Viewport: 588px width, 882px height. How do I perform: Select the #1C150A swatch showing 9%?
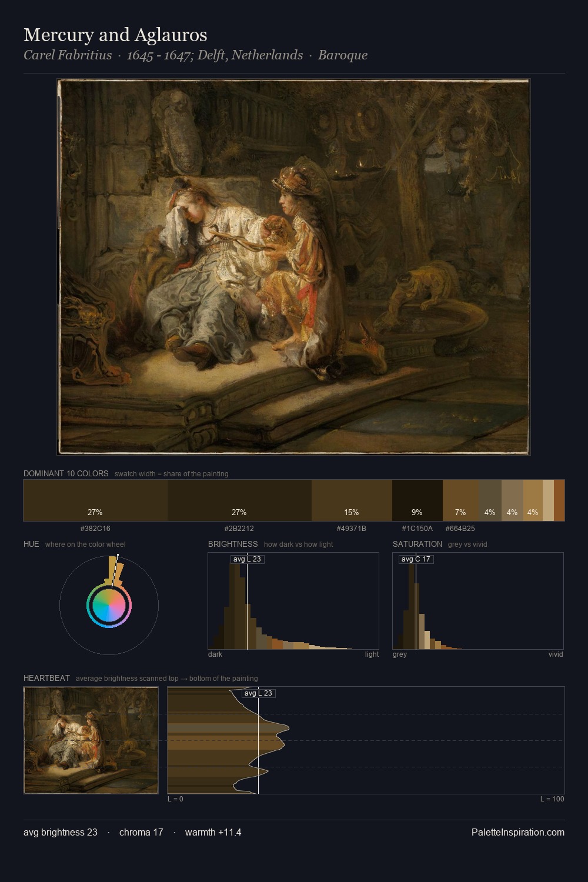pyautogui.click(x=417, y=500)
